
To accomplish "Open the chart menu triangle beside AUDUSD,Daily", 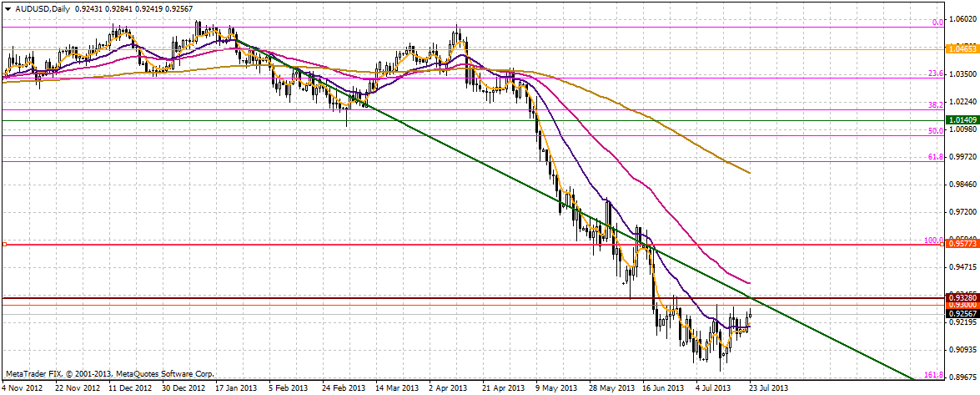I will coord(6,8).
